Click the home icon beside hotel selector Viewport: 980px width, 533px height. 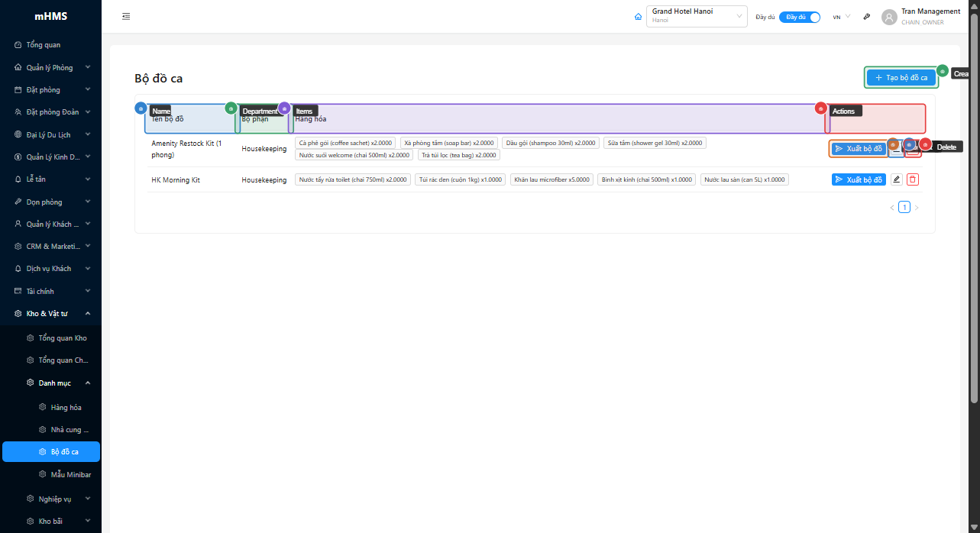[639, 17]
